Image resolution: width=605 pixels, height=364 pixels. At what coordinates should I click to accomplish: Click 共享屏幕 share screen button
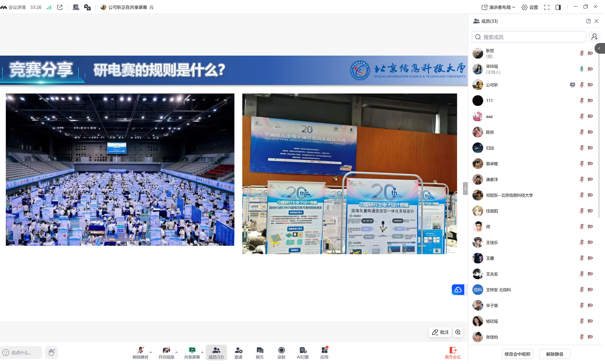192,353
